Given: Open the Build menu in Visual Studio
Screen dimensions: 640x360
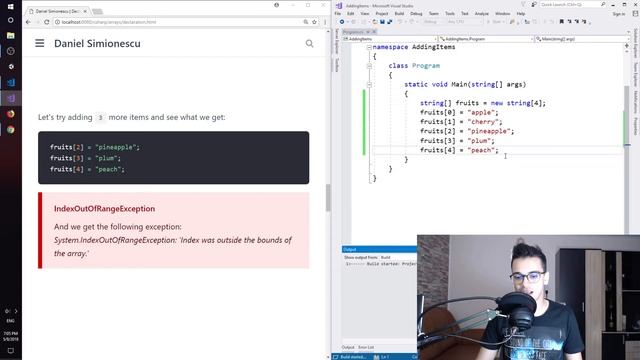Looking at the screenshot, I should coord(399,13).
